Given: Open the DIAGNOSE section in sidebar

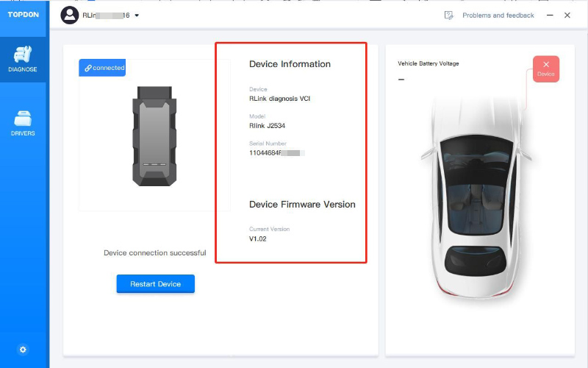Looking at the screenshot, I should pos(23,59).
